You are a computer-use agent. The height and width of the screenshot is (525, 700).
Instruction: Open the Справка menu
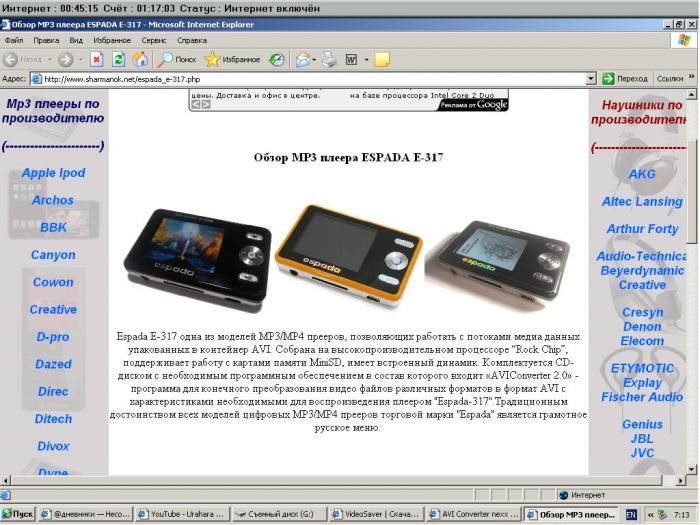(192, 40)
